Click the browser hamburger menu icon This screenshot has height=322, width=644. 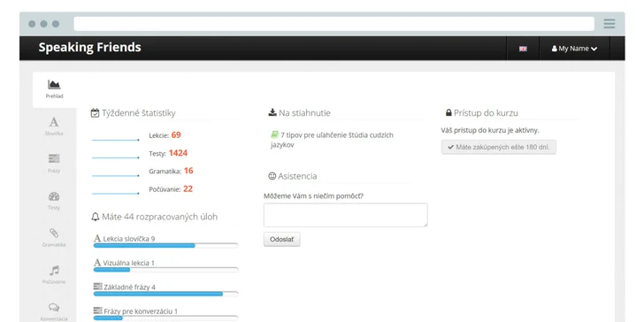609,24
